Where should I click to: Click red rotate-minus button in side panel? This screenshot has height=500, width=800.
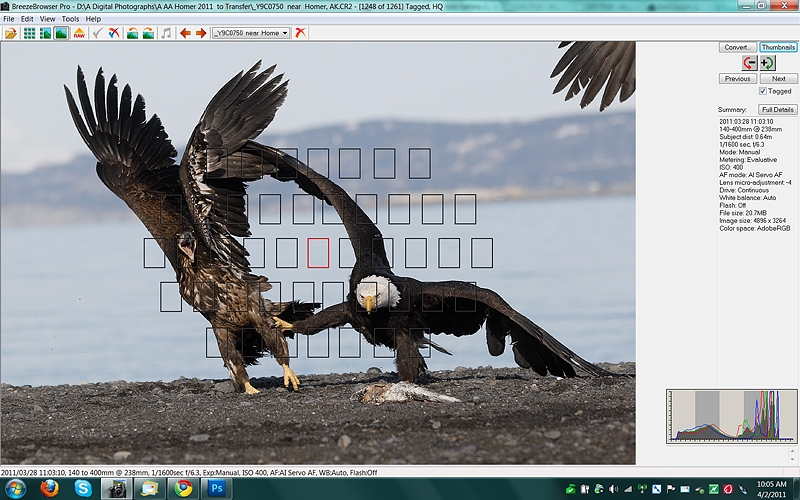(749, 63)
